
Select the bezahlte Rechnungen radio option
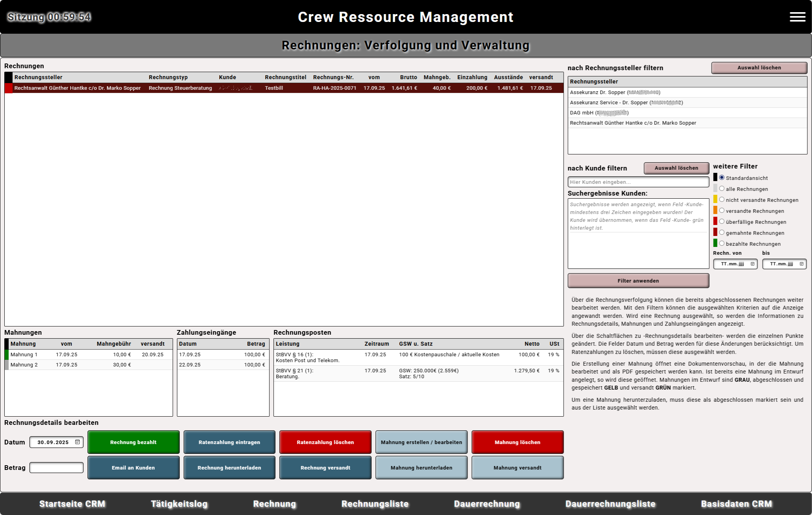[x=721, y=243]
